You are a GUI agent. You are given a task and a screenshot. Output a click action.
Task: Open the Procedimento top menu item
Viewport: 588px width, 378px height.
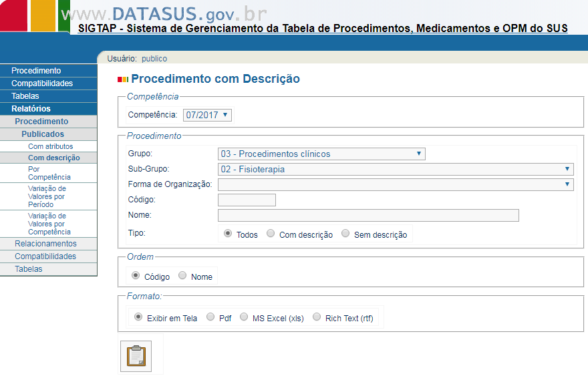36,71
